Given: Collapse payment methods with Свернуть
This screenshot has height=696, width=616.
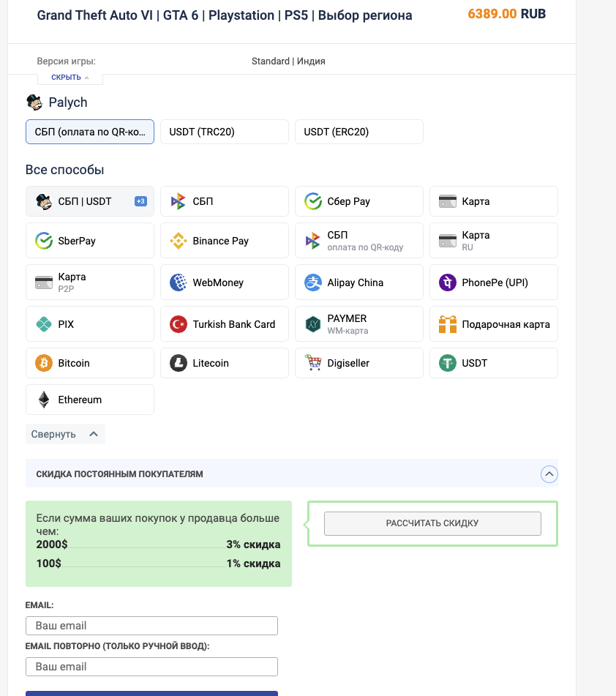Looking at the screenshot, I should [x=65, y=434].
